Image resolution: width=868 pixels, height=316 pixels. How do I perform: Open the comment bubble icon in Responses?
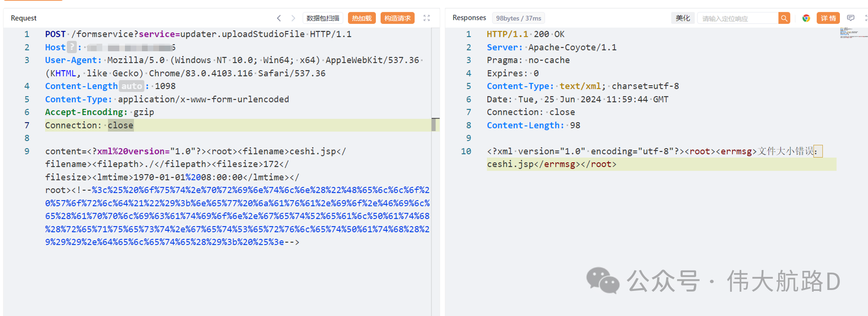point(851,18)
